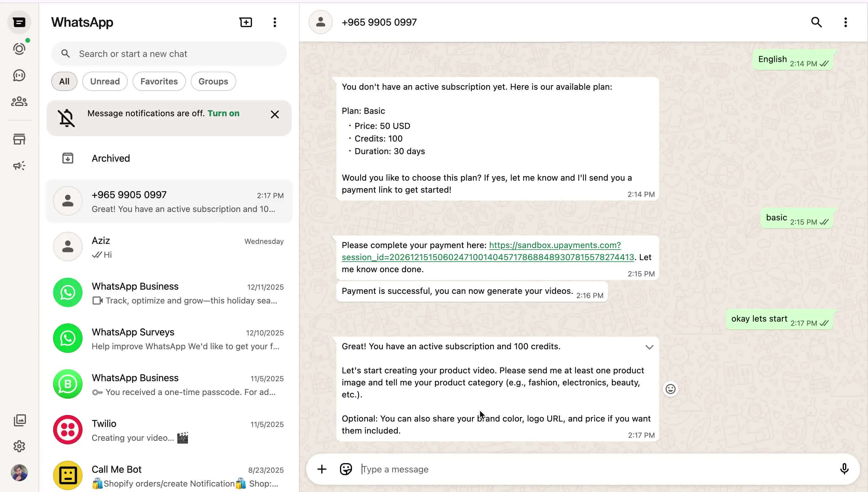Select the Favorites chat filter

tap(159, 81)
